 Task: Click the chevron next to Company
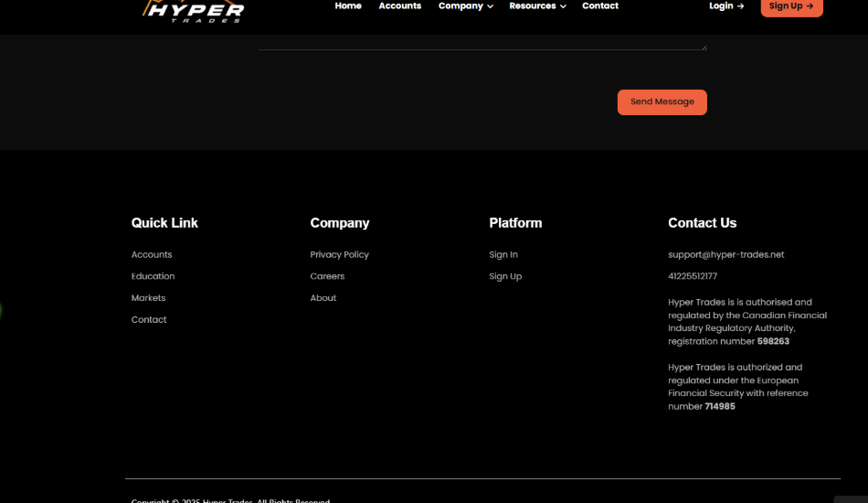click(x=490, y=6)
